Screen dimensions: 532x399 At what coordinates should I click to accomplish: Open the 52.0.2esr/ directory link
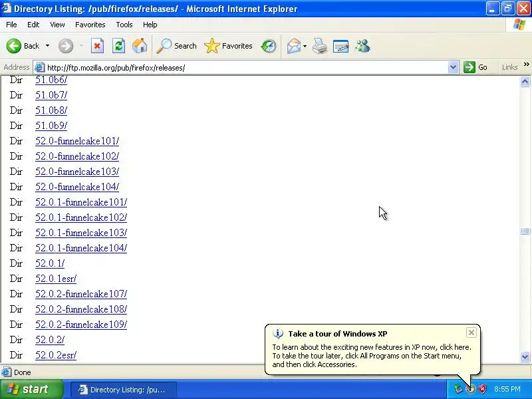point(56,355)
